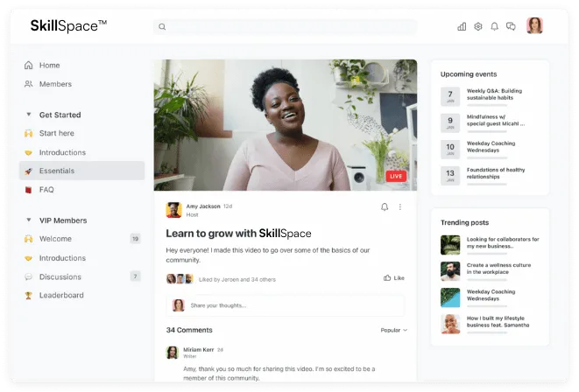Click the Looking for collaborators leaf thumbnail
The image size is (579, 392).
(450, 245)
